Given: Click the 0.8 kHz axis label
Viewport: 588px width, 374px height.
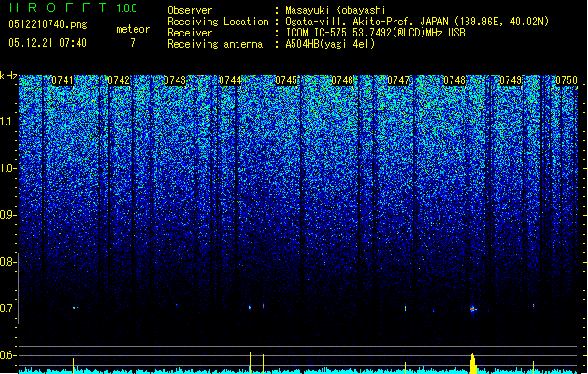Looking at the screenshot, I should [x=7, y=262].
